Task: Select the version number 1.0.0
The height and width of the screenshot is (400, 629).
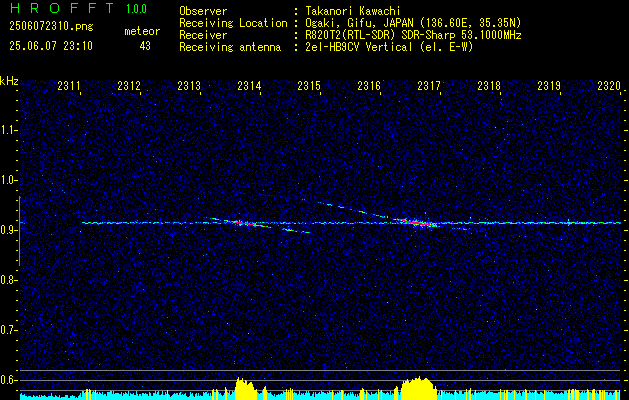Action: pyautogui.click(x=136, y=9)
